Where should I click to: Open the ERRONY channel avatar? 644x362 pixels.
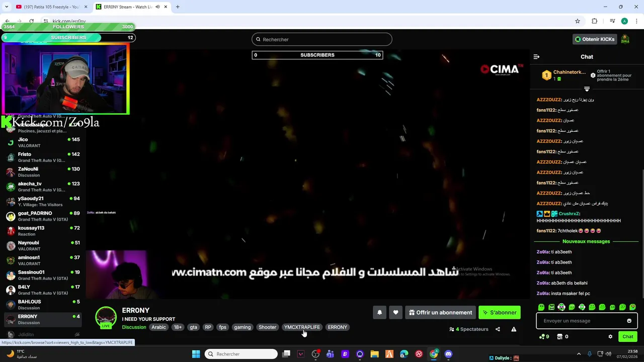106,317
